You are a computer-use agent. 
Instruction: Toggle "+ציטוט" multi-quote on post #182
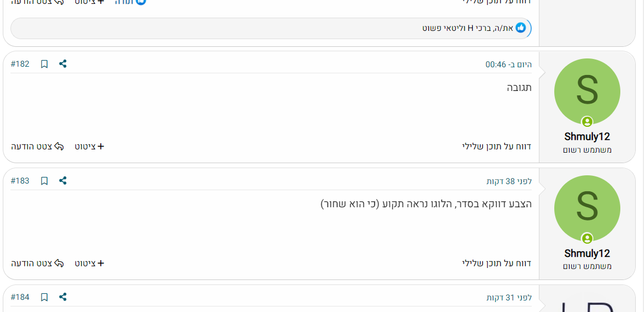tap(90, 147)
